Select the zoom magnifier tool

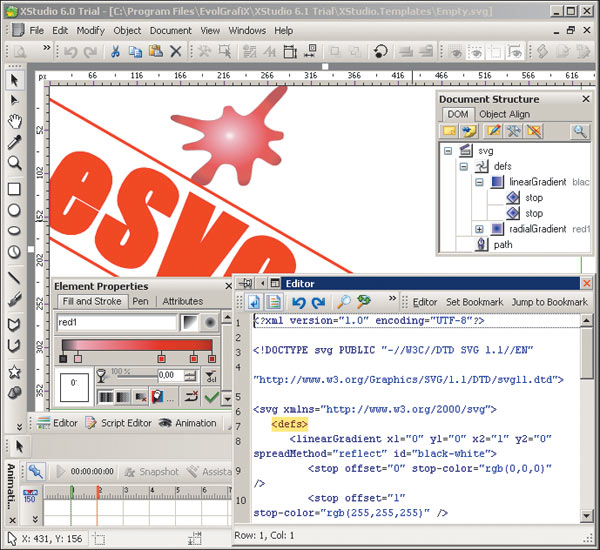click(x=15, y=163)
